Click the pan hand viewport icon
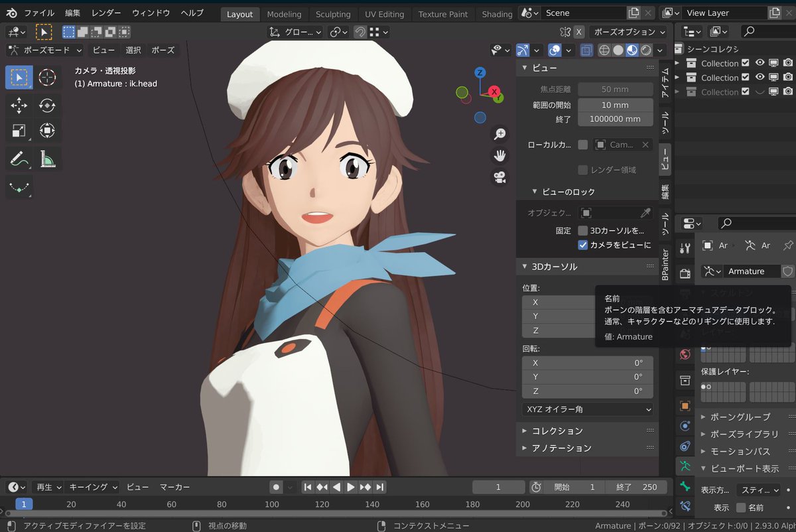Screen dimensions: 796x532 click(x=499, y=156)
